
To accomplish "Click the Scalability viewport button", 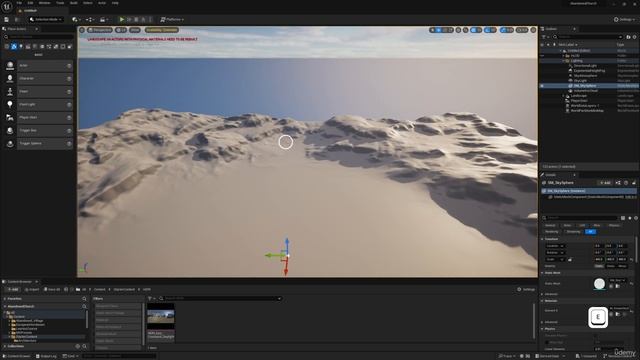I will pos(162,30).
